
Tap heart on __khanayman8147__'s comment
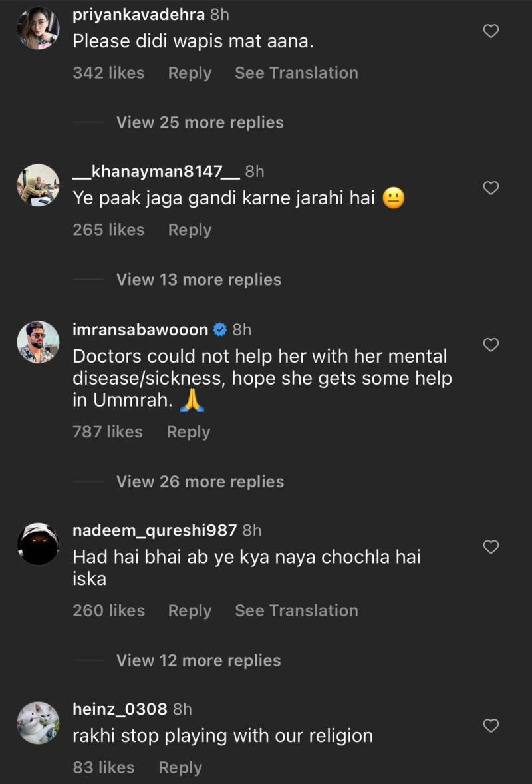click(x=491, y=188)
